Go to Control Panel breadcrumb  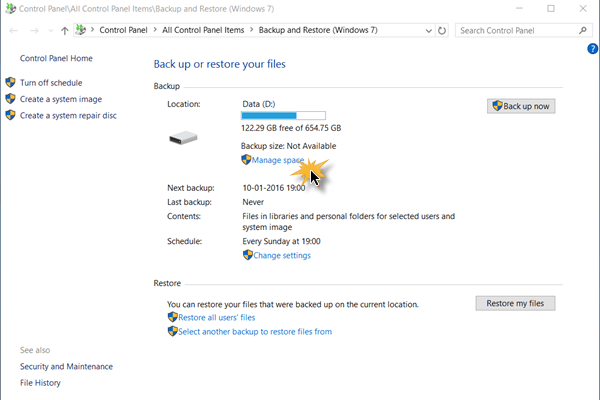point(125,31)
